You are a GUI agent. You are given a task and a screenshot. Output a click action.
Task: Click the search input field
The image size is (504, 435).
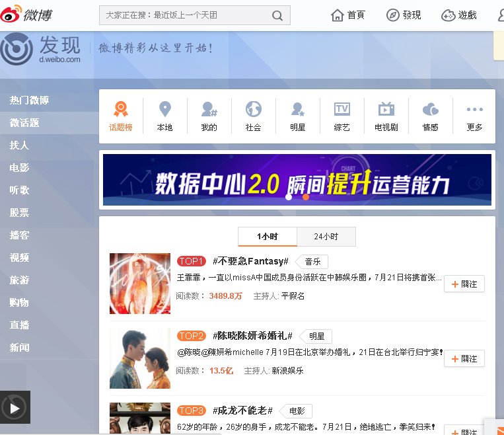point(194,15)
